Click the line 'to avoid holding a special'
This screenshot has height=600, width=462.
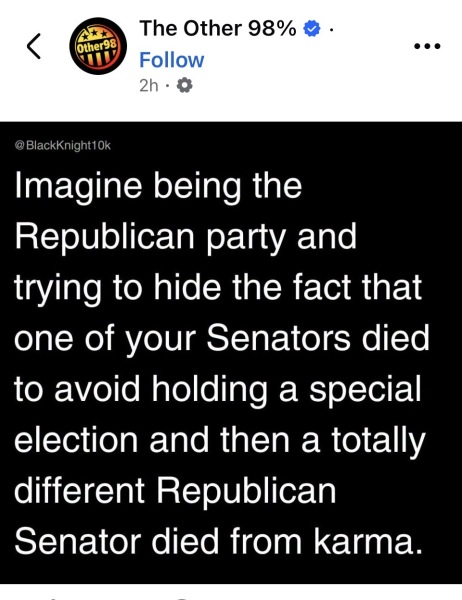(218, 390)
